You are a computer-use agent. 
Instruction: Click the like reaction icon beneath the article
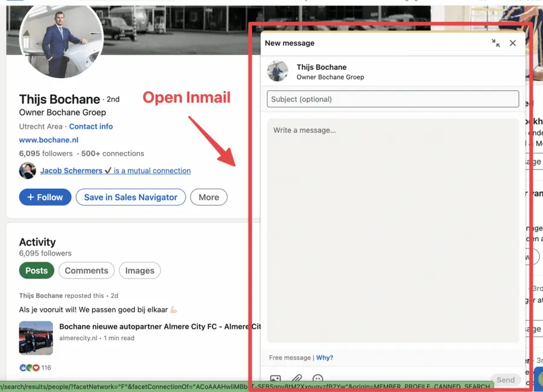pyautogui.click(x=22, y=367)
